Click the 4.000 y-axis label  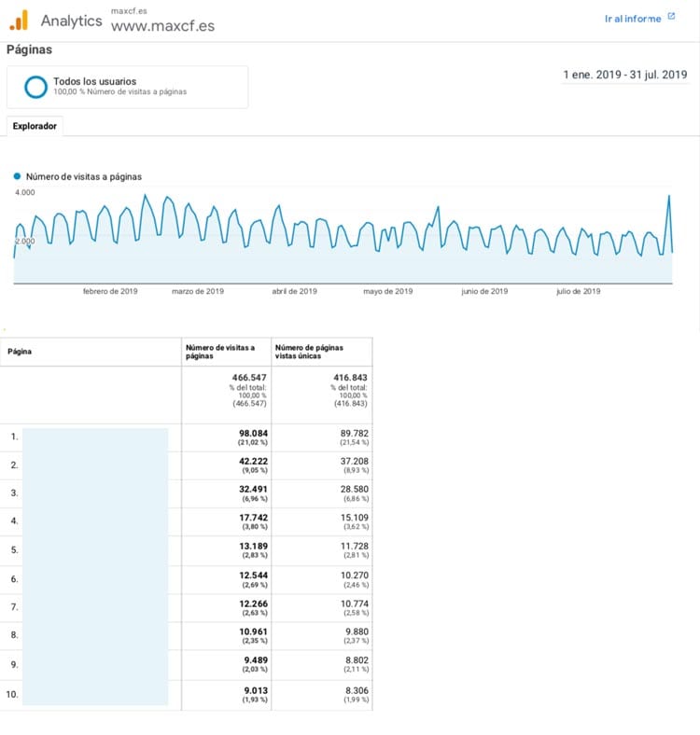pyautogui.click(x=25, y=192)
